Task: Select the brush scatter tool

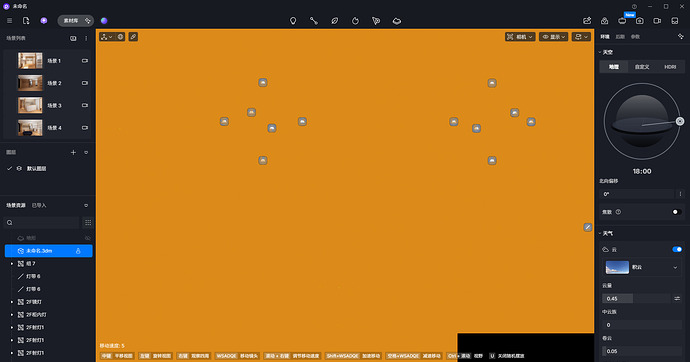Action: (x=355, y=21)
